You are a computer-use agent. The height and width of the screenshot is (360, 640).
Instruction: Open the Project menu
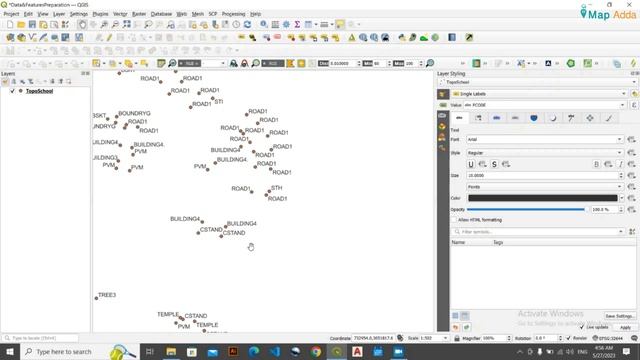coord(11,14)
